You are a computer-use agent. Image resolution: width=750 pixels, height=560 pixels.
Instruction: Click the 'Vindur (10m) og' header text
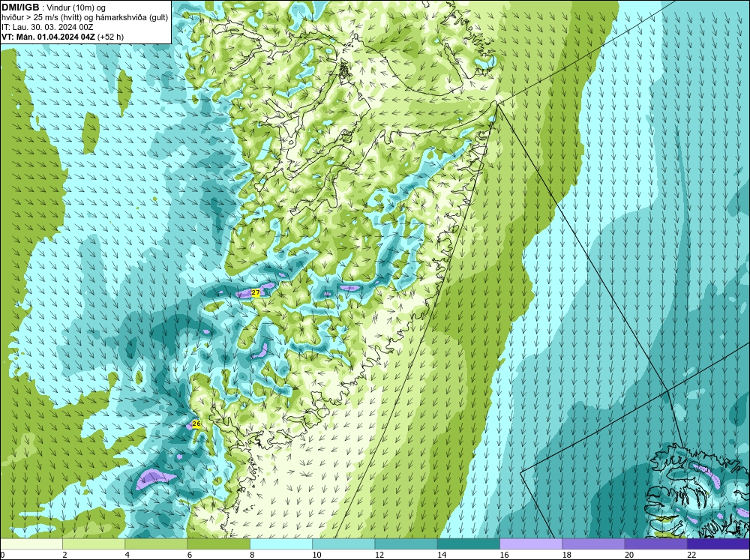tap(76, 8)
